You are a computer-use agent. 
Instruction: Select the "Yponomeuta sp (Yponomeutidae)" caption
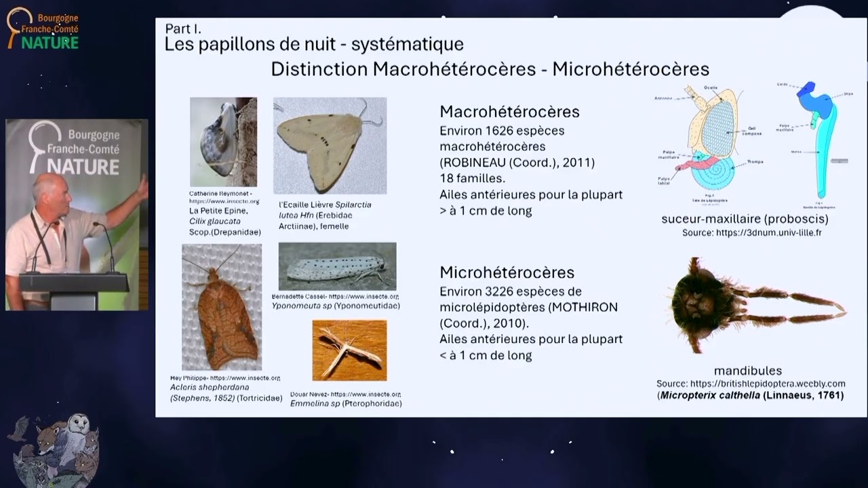point(336,306)
